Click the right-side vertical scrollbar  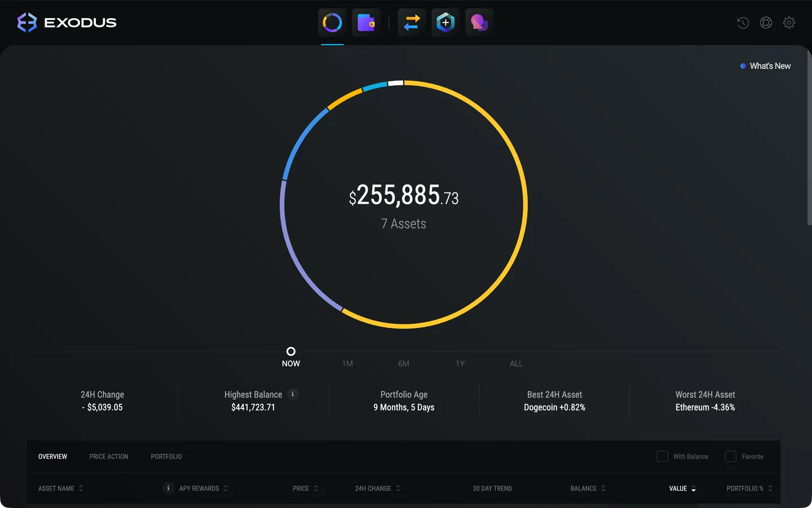click(x=809, y=138)
